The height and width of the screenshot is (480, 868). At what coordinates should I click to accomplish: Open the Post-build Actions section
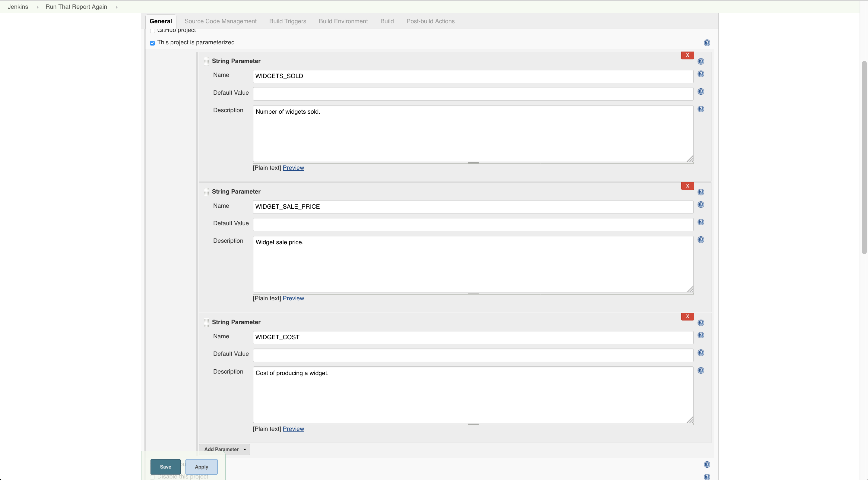point(430,21)
